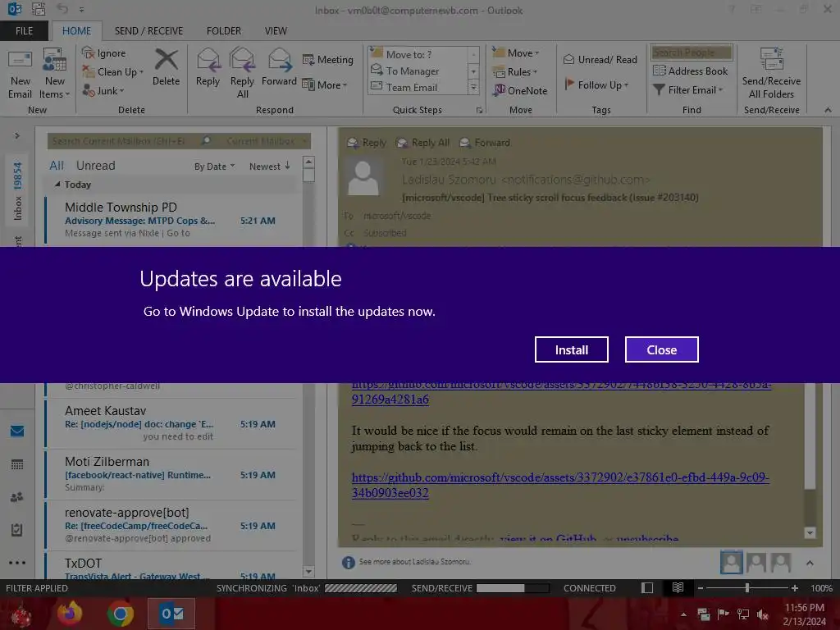Switch to the FOLDER tab

223,31
